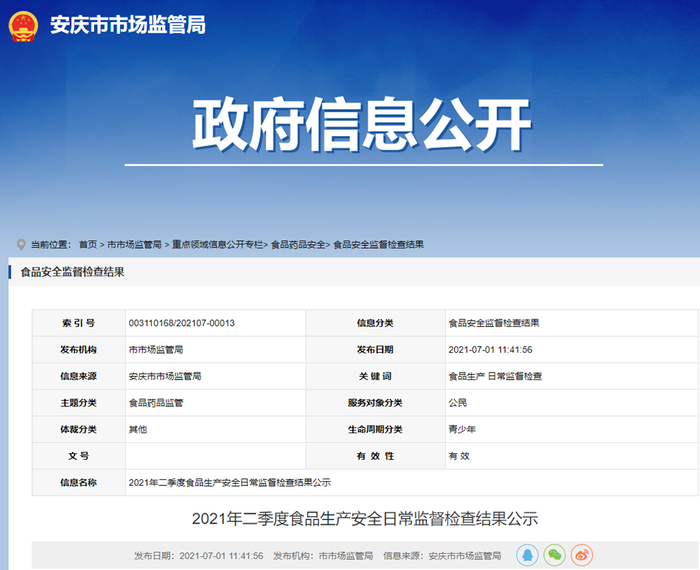Click 安庆市市场监管局 site title
Viewport: 700px width, 570px height.
(128, 25)
